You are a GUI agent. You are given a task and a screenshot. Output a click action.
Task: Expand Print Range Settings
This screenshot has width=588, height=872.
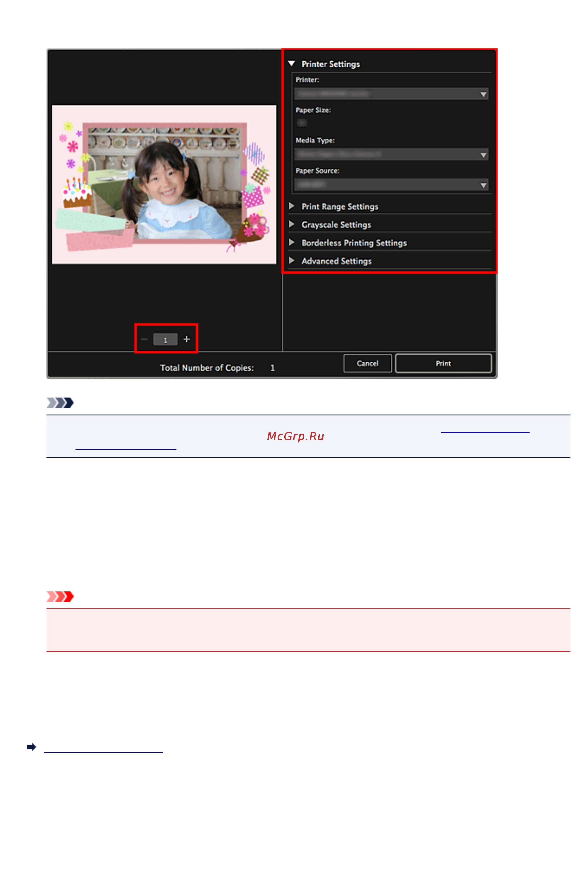point(291,206)
